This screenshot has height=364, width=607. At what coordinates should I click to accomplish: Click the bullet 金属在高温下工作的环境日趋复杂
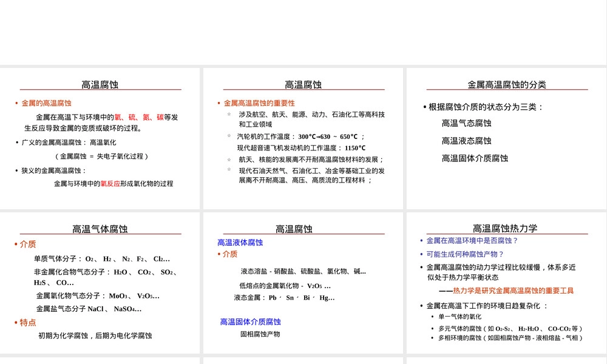pyautogui.click(x=487, y=306)
